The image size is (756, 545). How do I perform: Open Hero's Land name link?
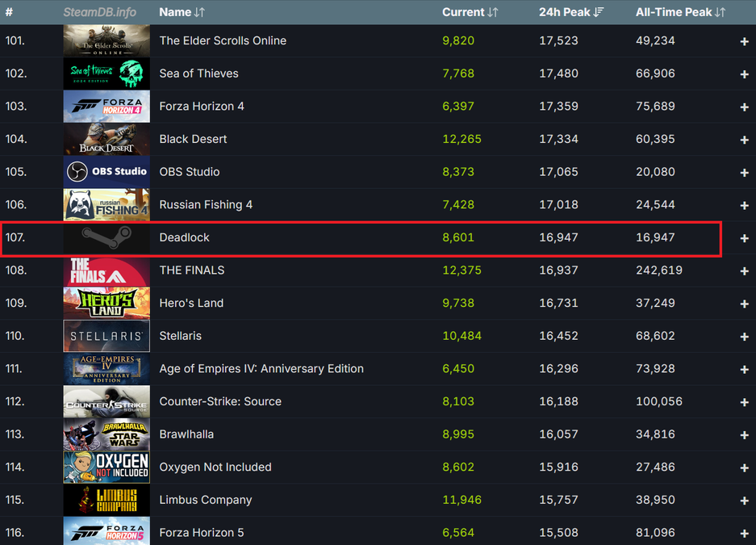coord(191,303)
